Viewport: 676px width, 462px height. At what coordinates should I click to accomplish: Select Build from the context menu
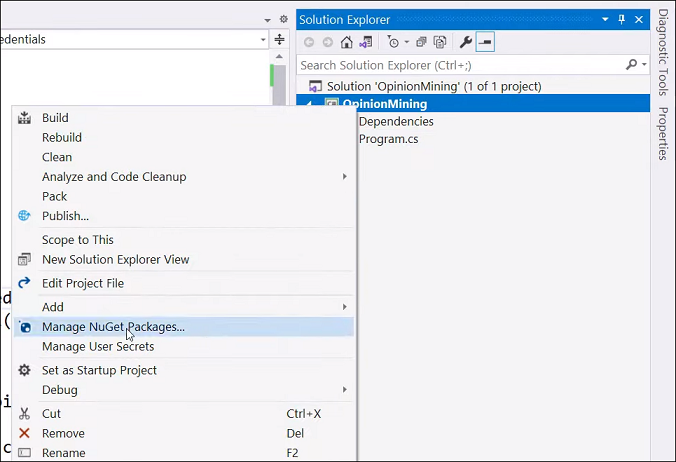[x=55, y=118]
